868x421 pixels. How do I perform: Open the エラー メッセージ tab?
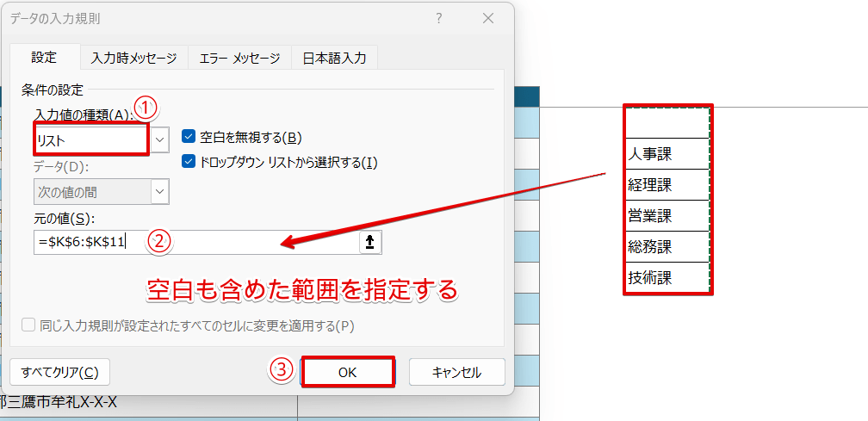239,59
